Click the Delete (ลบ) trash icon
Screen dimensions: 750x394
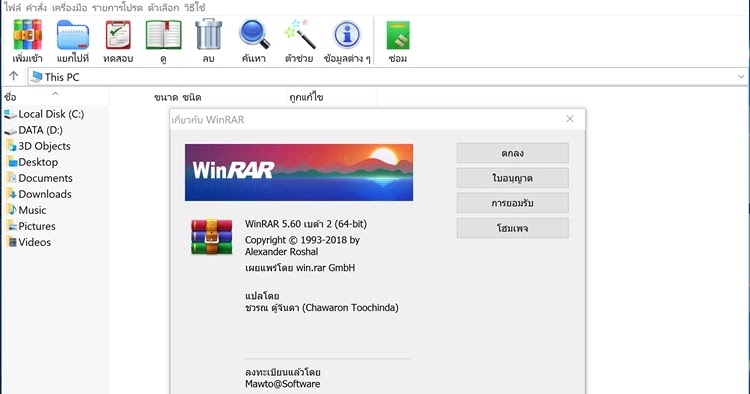click(x=209, y=34)
